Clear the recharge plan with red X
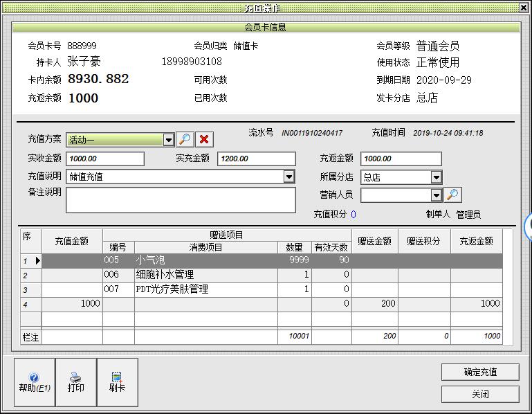Screen dimensions: 532x414 click(x=204, y=139)
